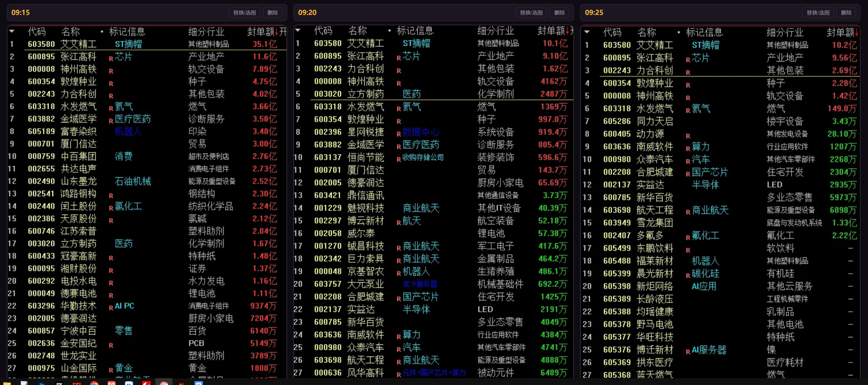This screenshot has width=868, height=385.
Task: Click code 000759 中百集团
Action: click(41, 156)
